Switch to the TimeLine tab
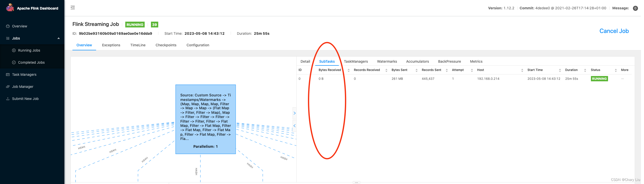644x184 pixels. point(138,45)
